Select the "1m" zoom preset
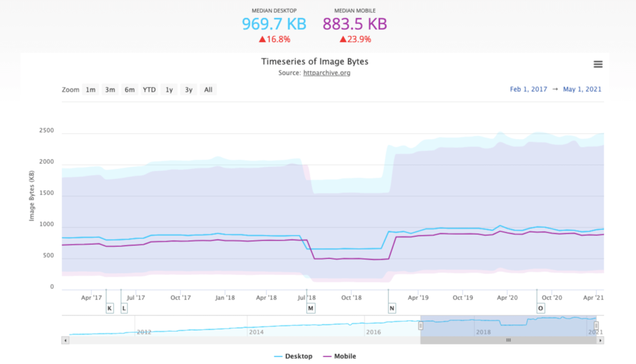The width and height of the screenshot is (636, 364). [90, 89]
